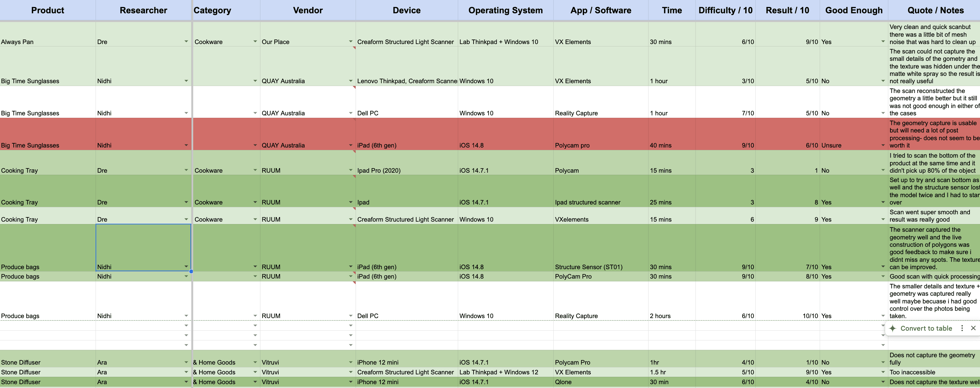Open Vendor dropdown for Vitruvi Qlone row
Viewport: 980px width, 388px height.
pos(350,382)
